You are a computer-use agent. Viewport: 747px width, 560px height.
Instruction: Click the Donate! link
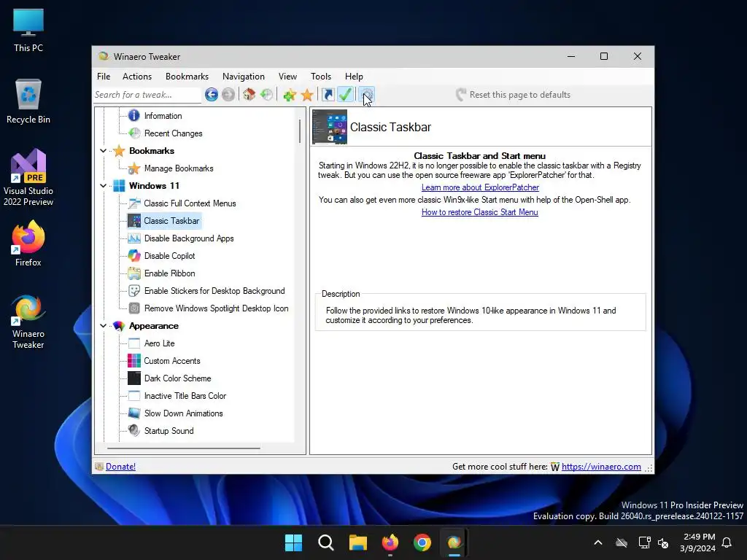pos(120,467)
